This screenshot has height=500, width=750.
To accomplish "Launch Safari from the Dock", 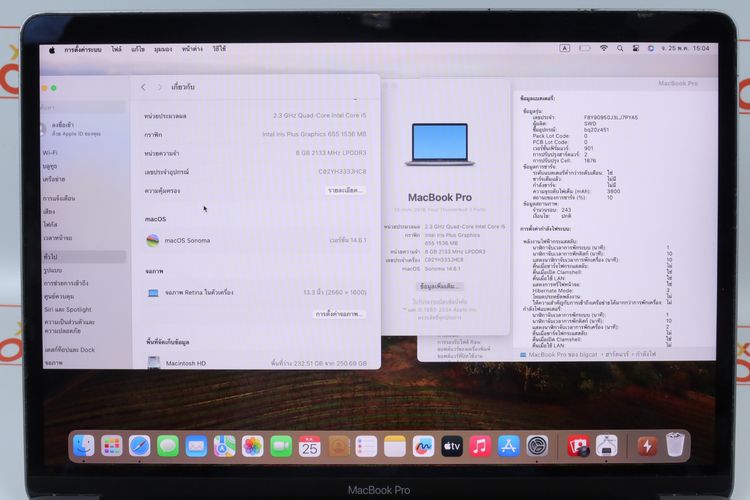I will coord(140,446).
